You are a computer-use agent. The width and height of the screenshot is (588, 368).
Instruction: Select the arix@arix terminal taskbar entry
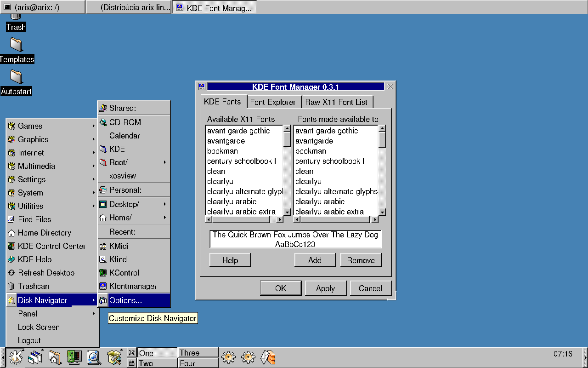click(43, 7)
